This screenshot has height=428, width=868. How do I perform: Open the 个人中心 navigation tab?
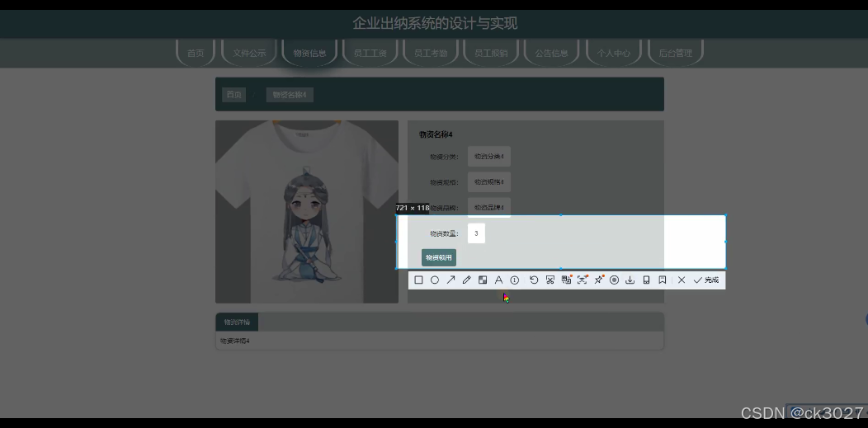(x=613, y=53)
